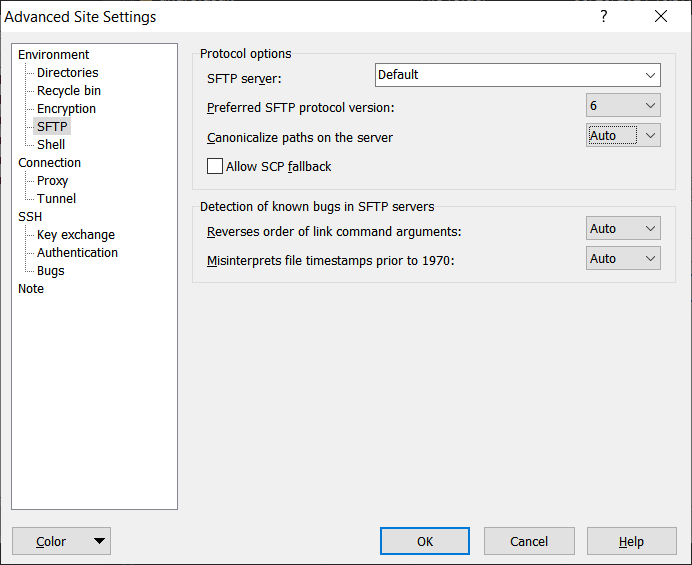Go to the Encryption settings page
692x565 pixels.
click(66, 109)
